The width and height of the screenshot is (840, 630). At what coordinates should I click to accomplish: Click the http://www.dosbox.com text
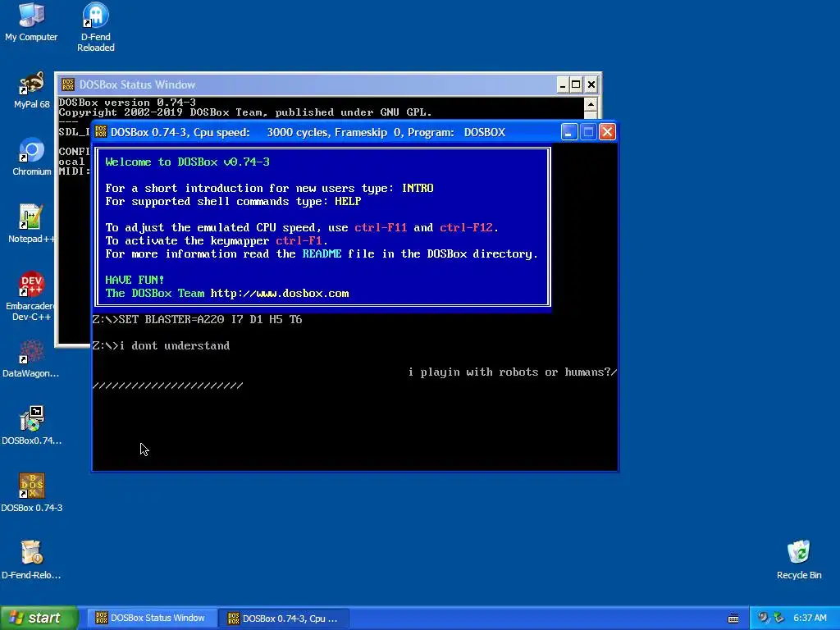(x=280, y=294)
